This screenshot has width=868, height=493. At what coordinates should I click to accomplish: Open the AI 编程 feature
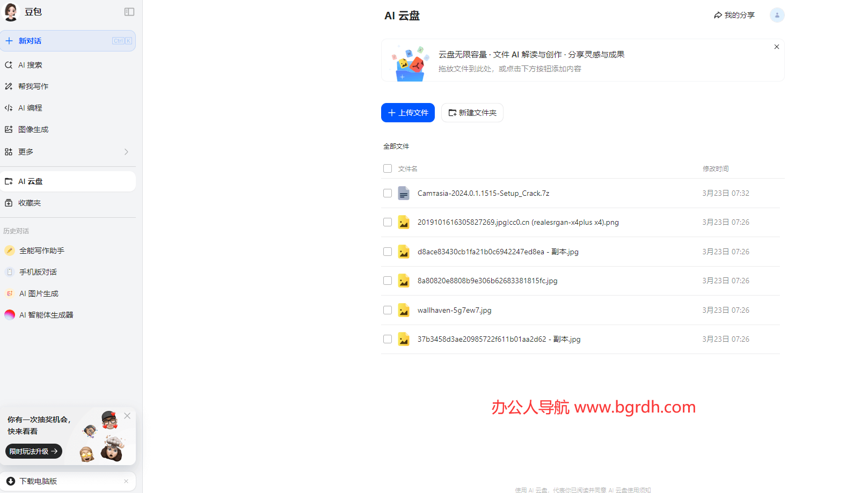[31, 107]
